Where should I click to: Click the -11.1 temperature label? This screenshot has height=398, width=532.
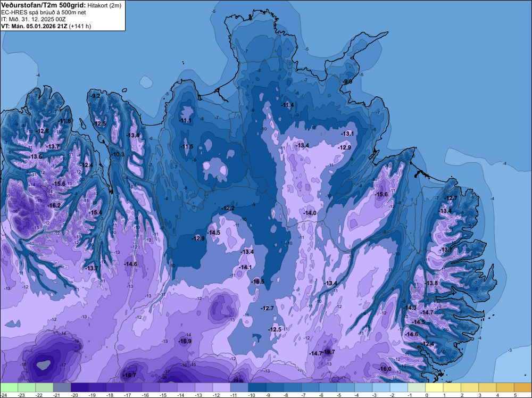(185, 121)
